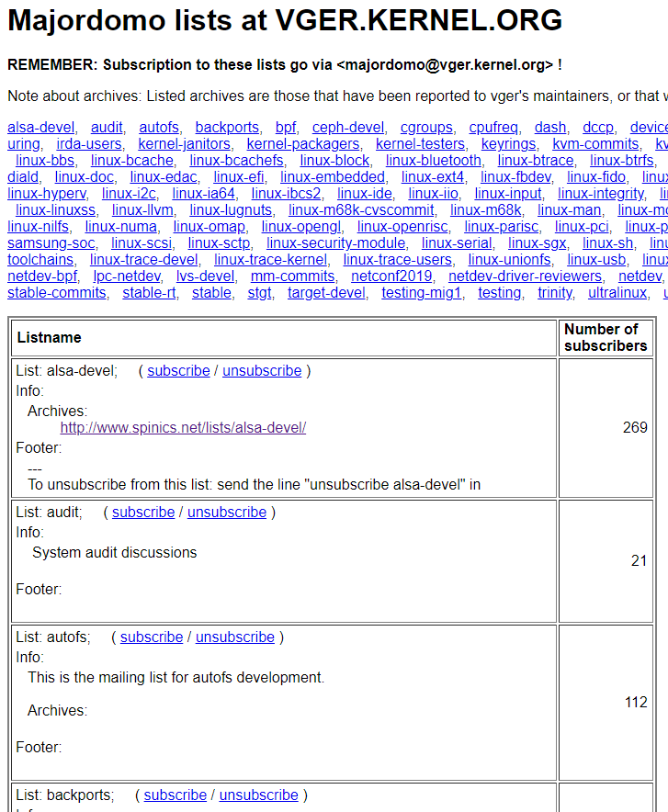Go to the linux-i2c link
The height and width of the screenshot is (812, 668).
click(129, 194)
